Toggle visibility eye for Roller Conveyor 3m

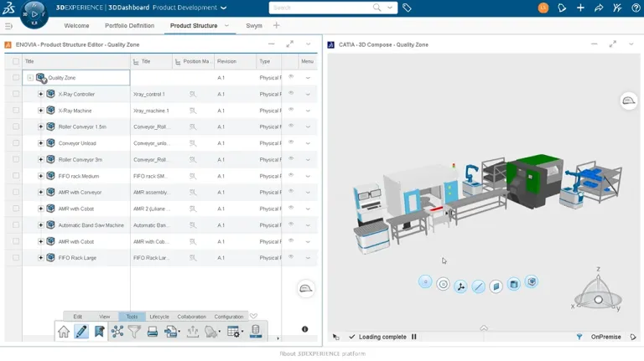291,159
